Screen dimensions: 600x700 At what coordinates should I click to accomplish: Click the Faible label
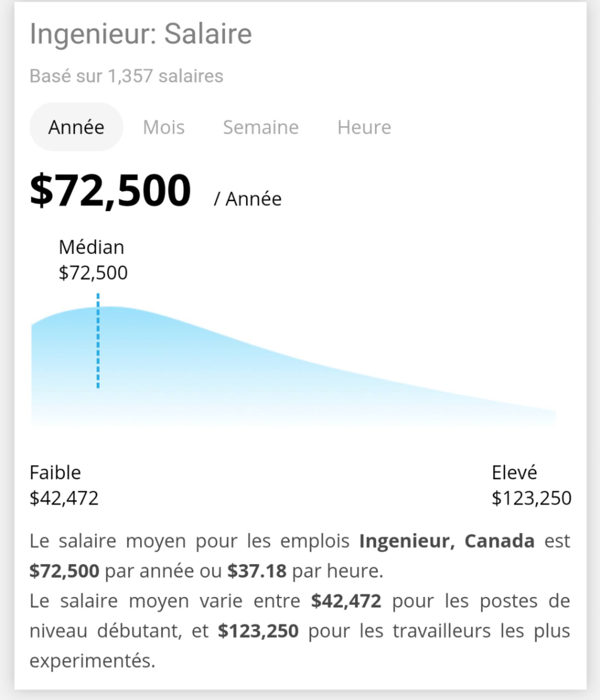pos(55,473)
